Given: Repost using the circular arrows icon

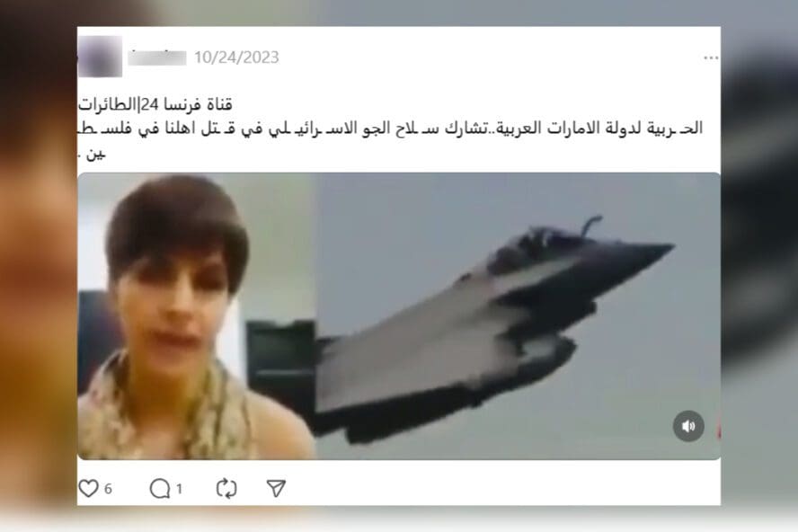Looking at the screenshot, I should click(x=226, y=489).
